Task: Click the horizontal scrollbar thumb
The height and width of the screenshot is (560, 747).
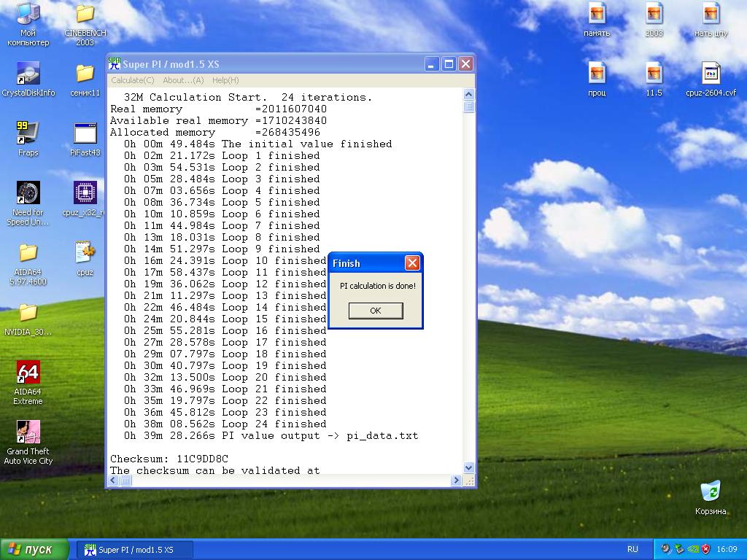Action: [x=125, y=481]
